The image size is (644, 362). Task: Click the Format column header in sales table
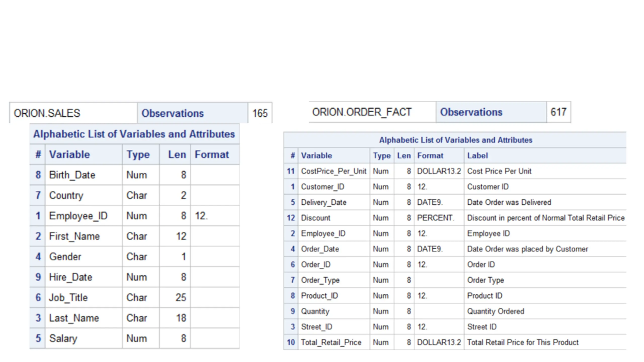(215, 154)
